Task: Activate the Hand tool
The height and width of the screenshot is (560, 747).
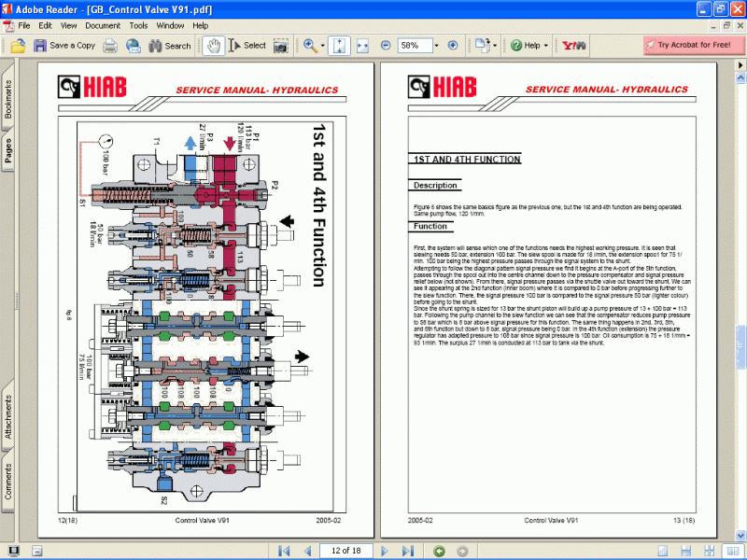Action: (x=214, y=46)
